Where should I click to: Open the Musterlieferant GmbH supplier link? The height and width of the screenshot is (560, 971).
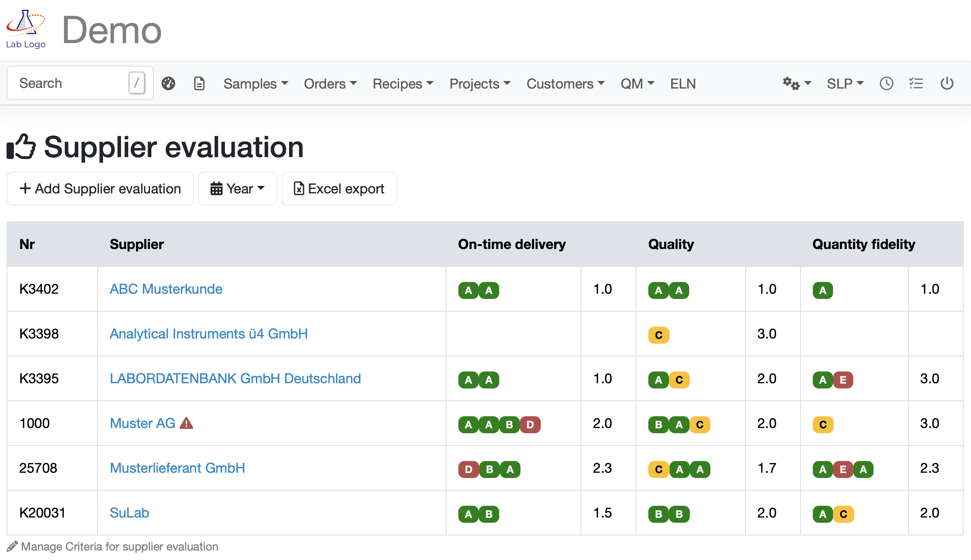pyautogui.click(x=178, y=468)
